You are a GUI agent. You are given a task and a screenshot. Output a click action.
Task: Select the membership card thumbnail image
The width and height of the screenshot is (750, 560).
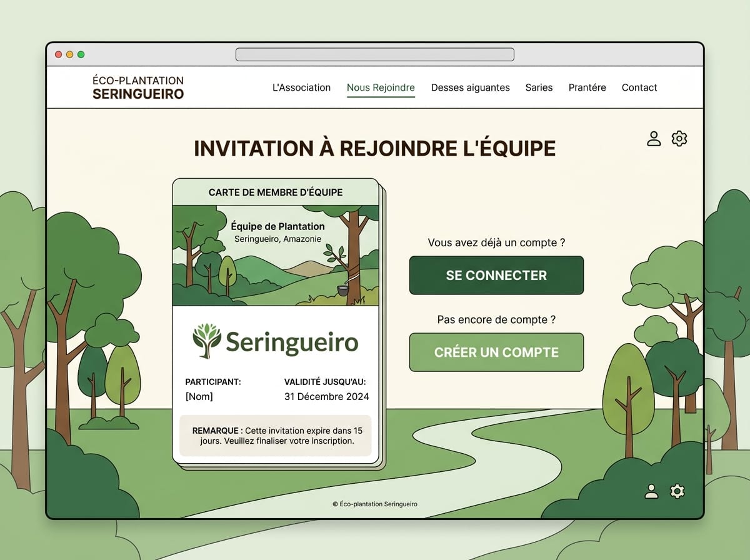pyautogui.click(x=276, y=253)
